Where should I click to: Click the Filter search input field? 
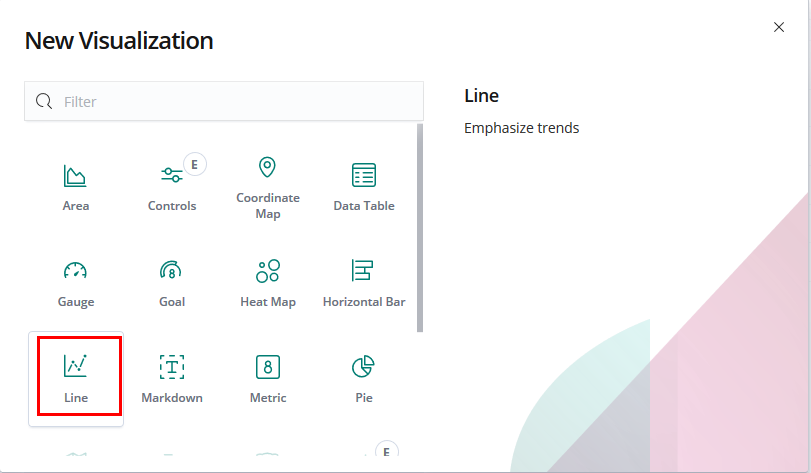[x=224, y=101]
